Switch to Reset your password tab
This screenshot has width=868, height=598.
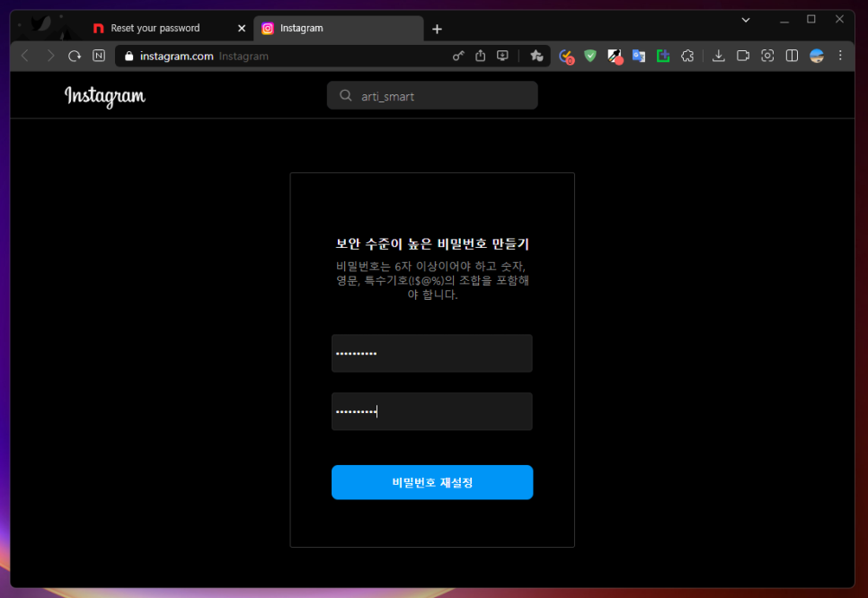(155, 28)
